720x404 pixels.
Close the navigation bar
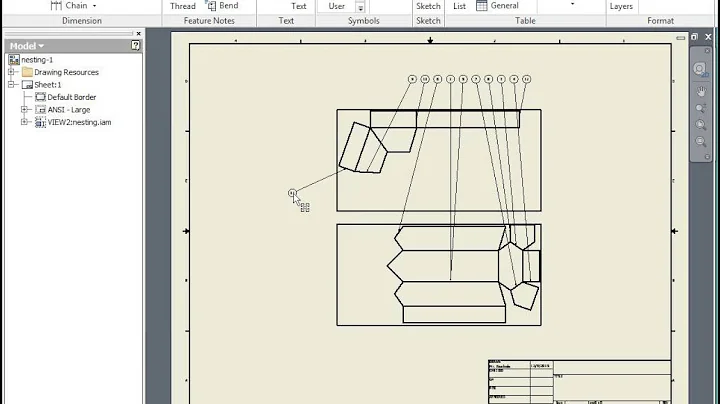[707, 50]
